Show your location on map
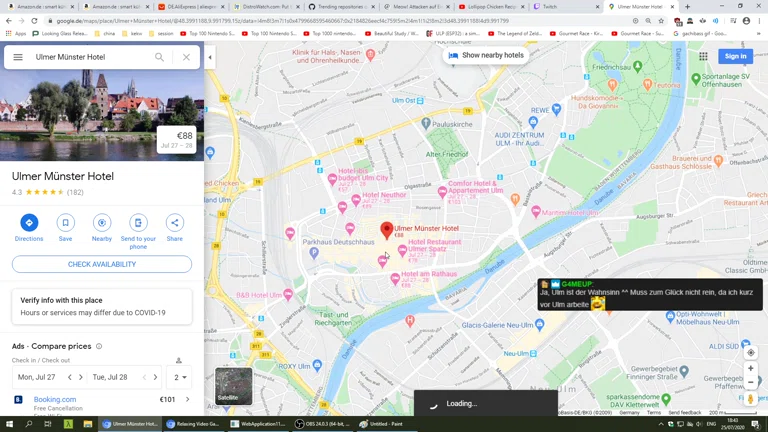Viewport: 768px width, 432px height. pos(751,352)
